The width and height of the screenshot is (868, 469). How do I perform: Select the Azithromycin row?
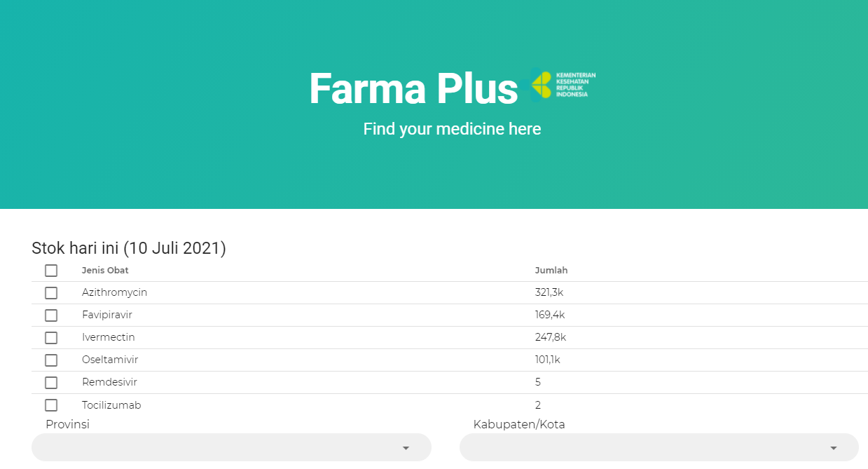click(280, 292)
